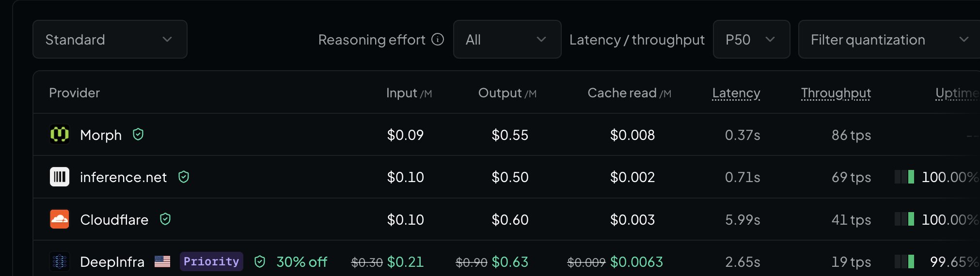
Task: Click the shield badge next to Morph
Action: click(138, 134)
